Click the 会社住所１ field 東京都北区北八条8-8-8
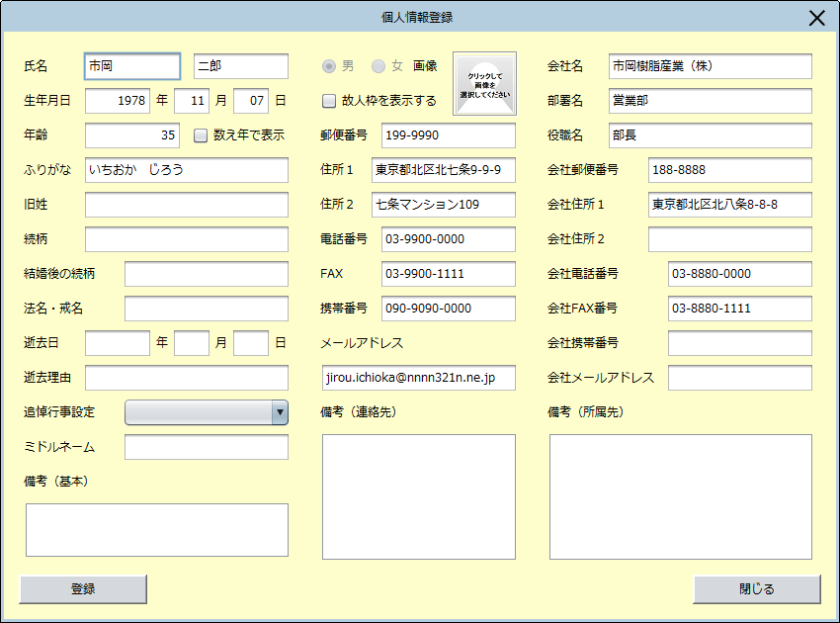 click(x=730, y=205)
